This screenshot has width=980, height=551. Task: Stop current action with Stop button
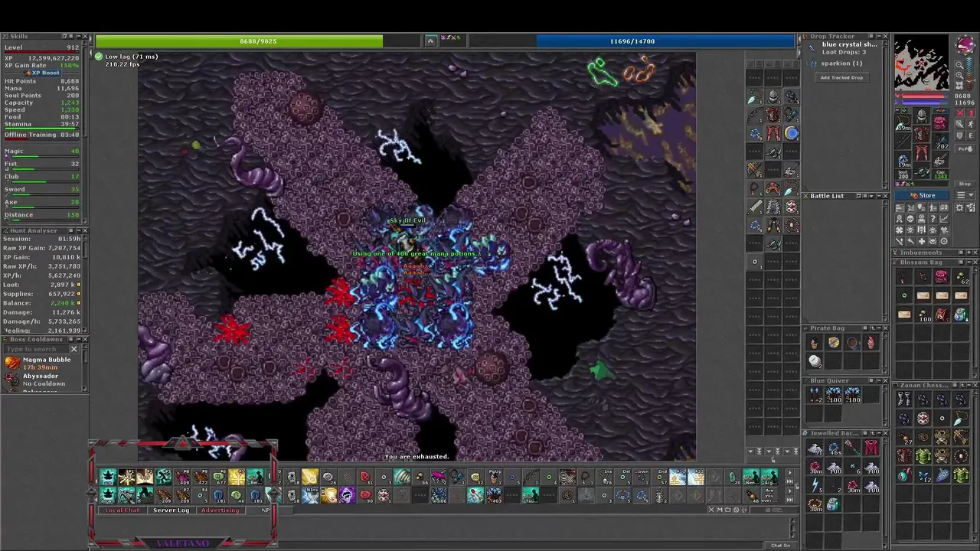point(965,184)
